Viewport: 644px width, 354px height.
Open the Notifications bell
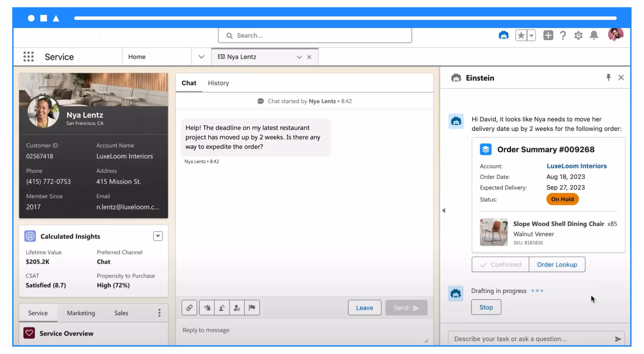[x=594, y=35]
